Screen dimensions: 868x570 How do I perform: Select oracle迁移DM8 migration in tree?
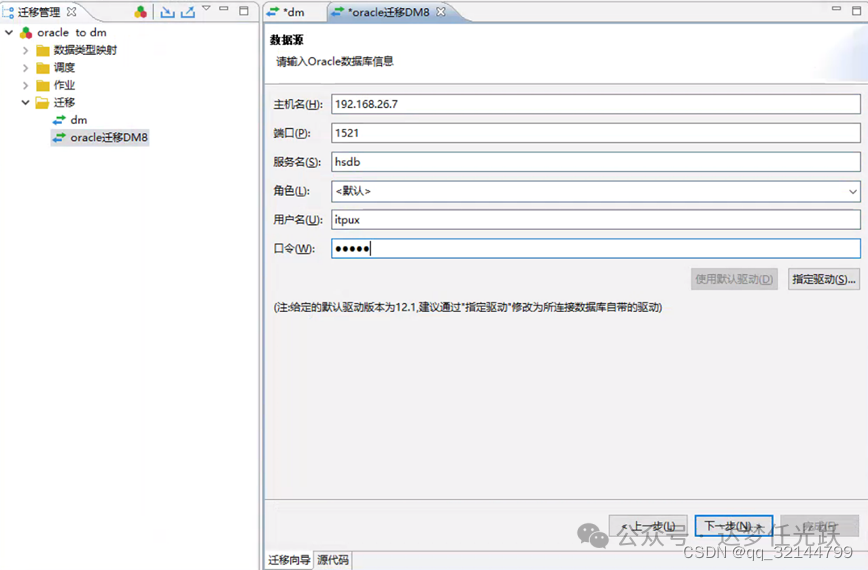(109, 137)
